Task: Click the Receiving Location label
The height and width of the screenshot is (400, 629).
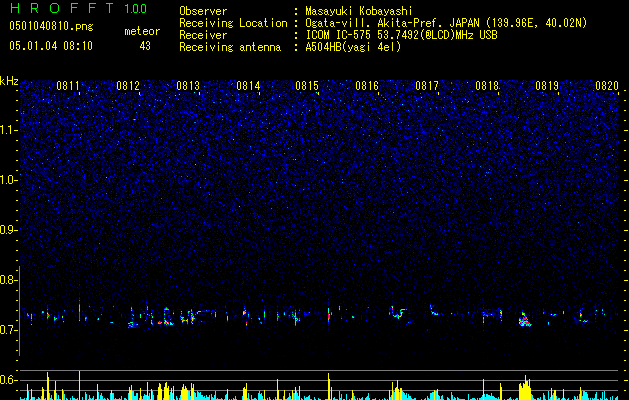Action: click(233, 23)
